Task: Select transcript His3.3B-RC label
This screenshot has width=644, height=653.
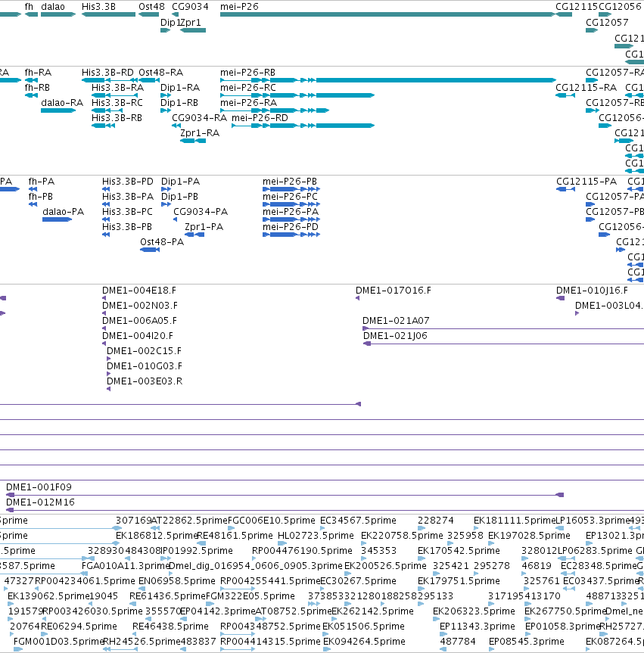Action: click(x=117, y=102)
